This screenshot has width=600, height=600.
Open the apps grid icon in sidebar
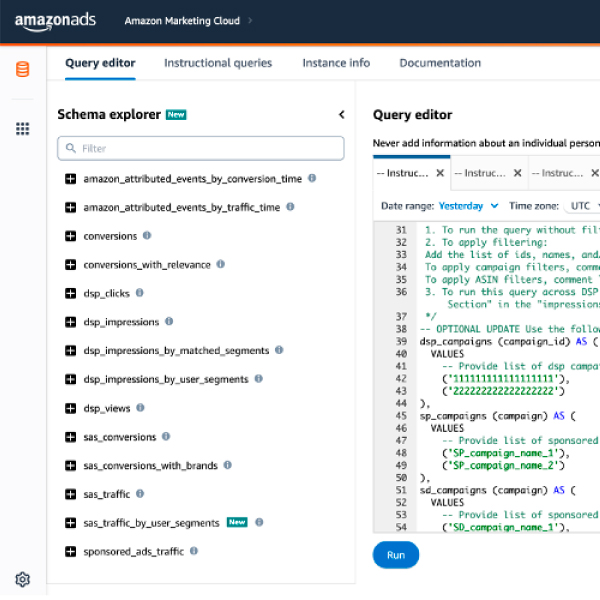(23, 129)
